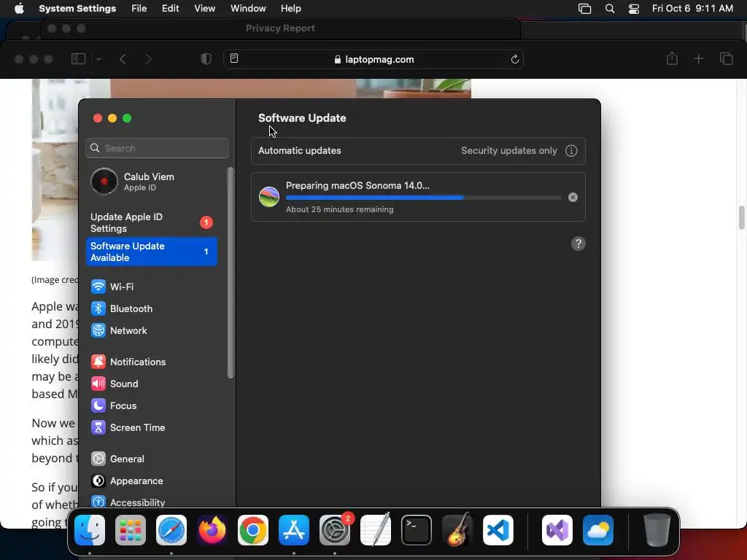
Task: Launch Google Chrome from the Dock
Action: tap(253, 530)
